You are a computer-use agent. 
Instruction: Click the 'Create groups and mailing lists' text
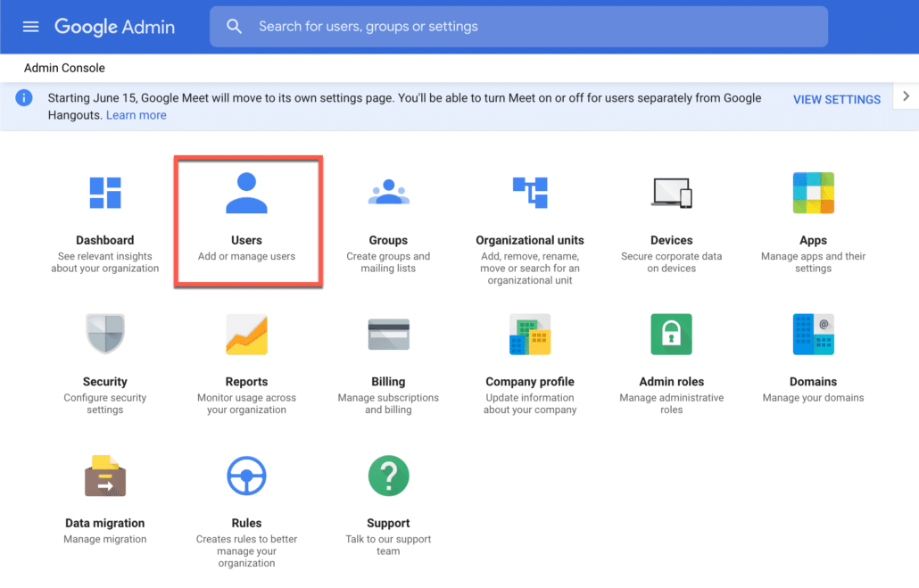[x=388, y=262]
